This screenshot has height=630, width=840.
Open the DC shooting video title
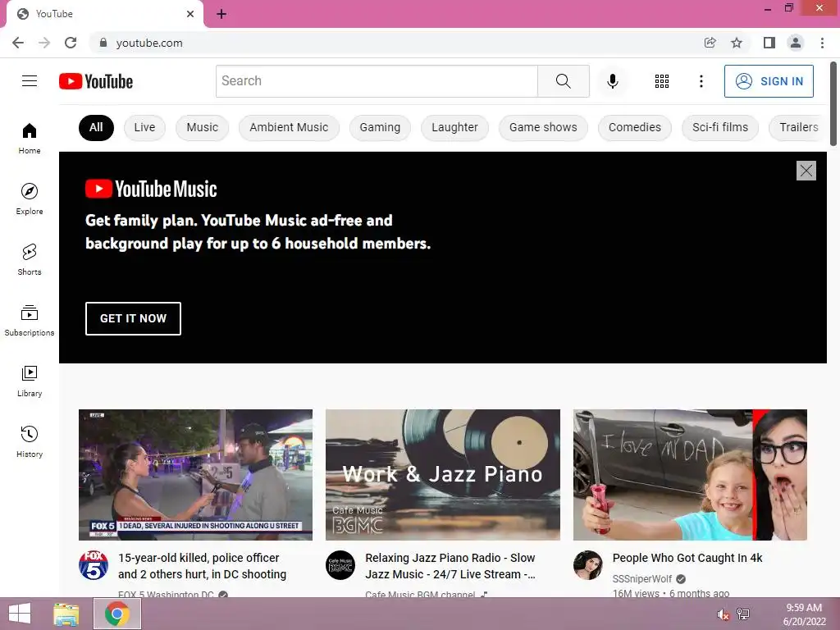202,566
